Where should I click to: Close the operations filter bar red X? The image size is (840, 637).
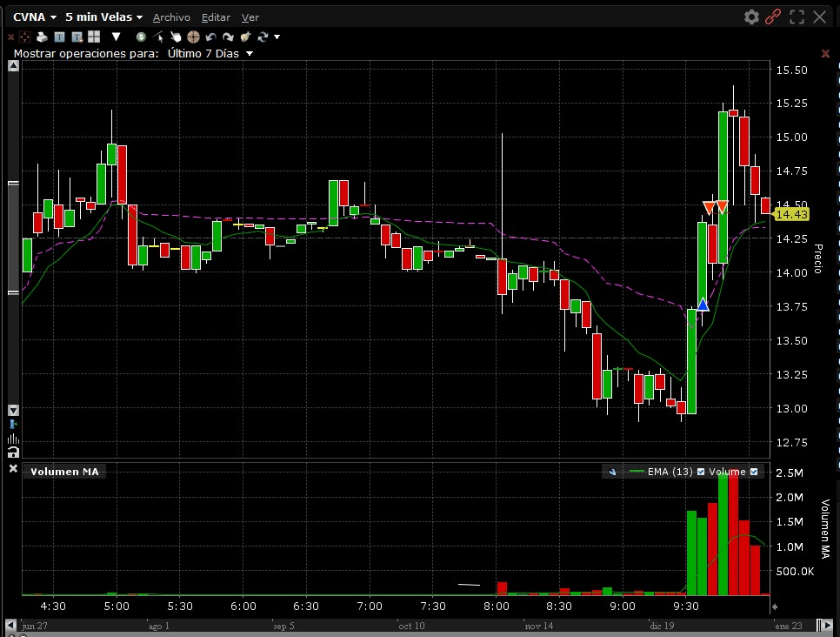point(825,53)
